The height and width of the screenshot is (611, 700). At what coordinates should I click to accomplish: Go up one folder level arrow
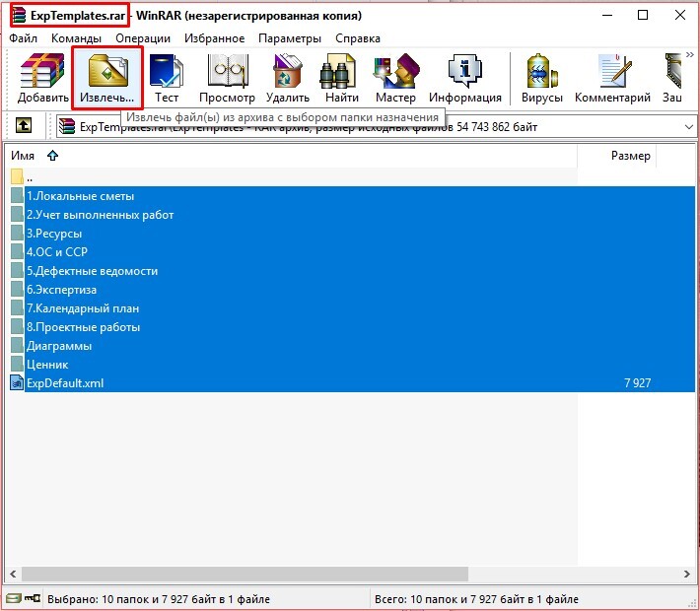click(24, 125)
